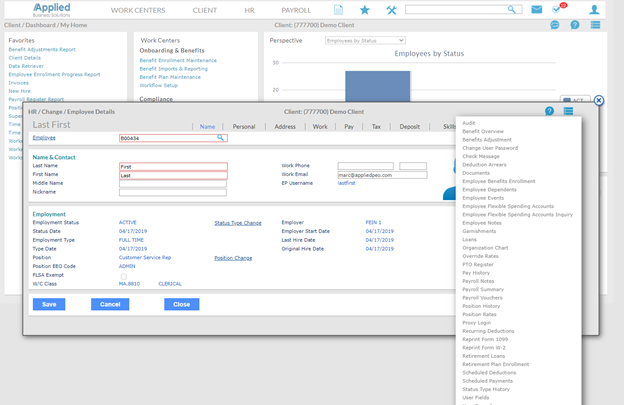Choose Pay History in the action menu
This screenshot has width=624, height=405.
click(x=476, y=272)
